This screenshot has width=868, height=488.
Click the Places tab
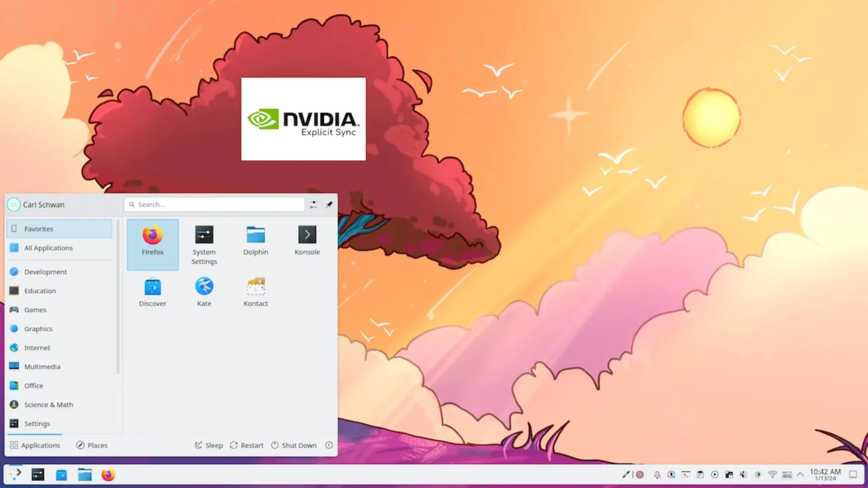[x=92, y=445]
